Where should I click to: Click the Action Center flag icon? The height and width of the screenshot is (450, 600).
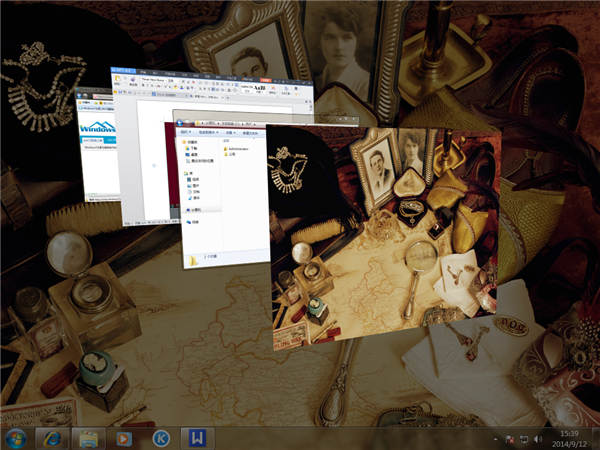tap(510, 439)
